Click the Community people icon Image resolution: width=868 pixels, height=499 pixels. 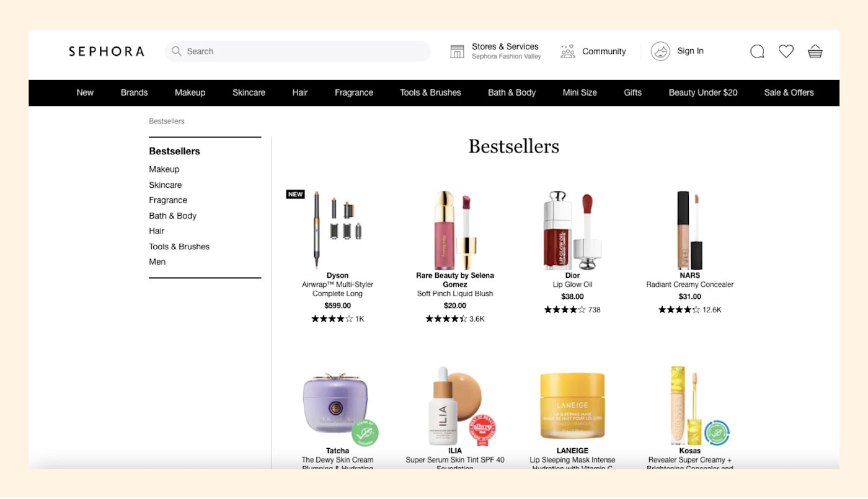coord(567,51)
